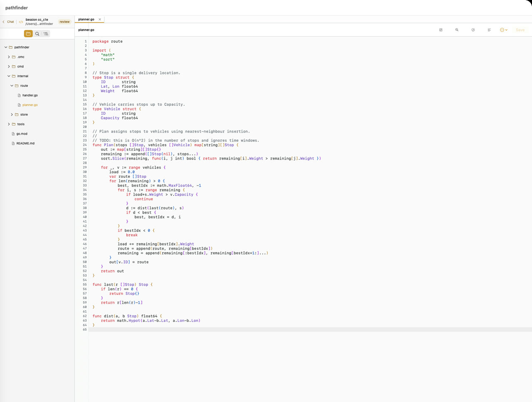Image resolution: width=532 pixels, height=402 pixels.
Task: Click the planner.go file icon in tree
Action: [19, 105]
